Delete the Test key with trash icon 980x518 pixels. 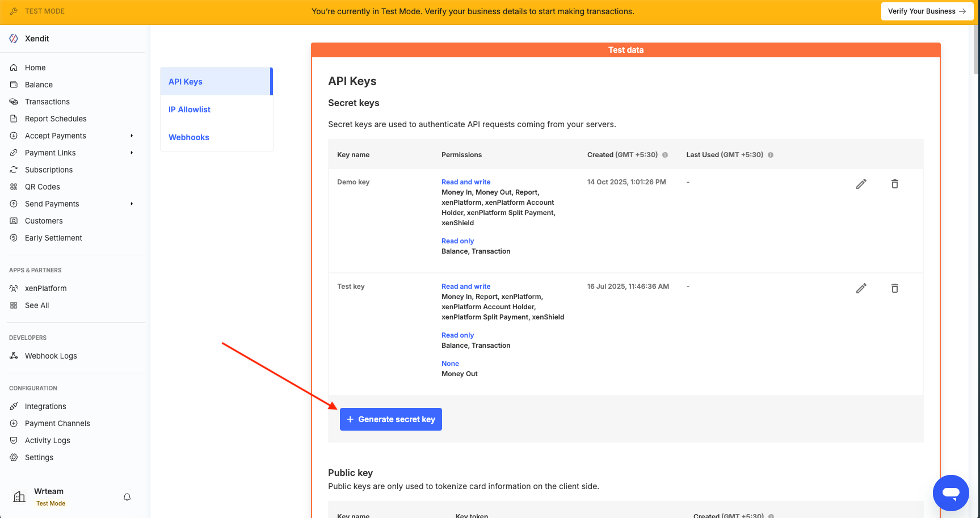[x=894, y=288]
